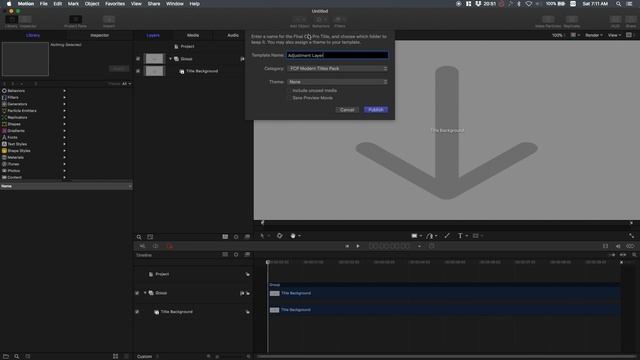
Task: Toggle the red record animation button
Action: click(170, 246)
